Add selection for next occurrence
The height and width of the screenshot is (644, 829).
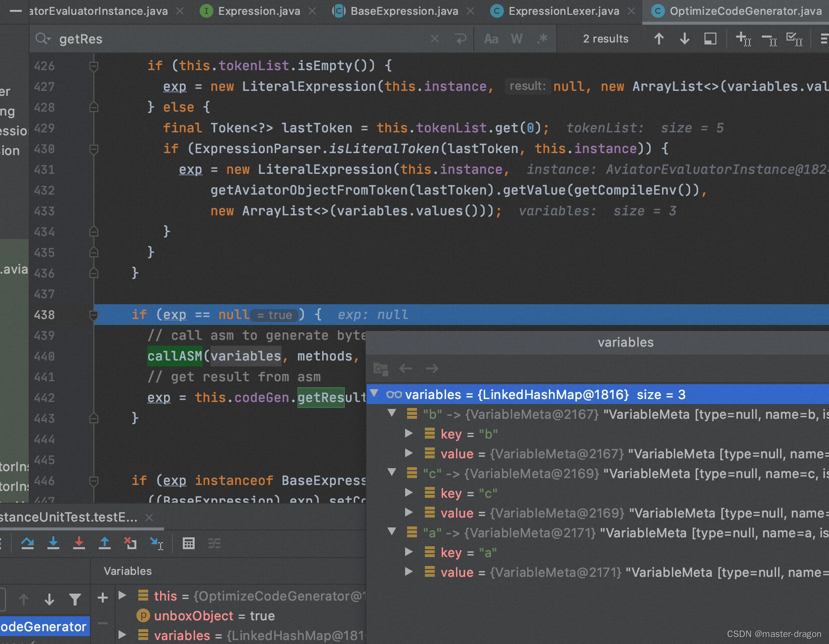744,39
